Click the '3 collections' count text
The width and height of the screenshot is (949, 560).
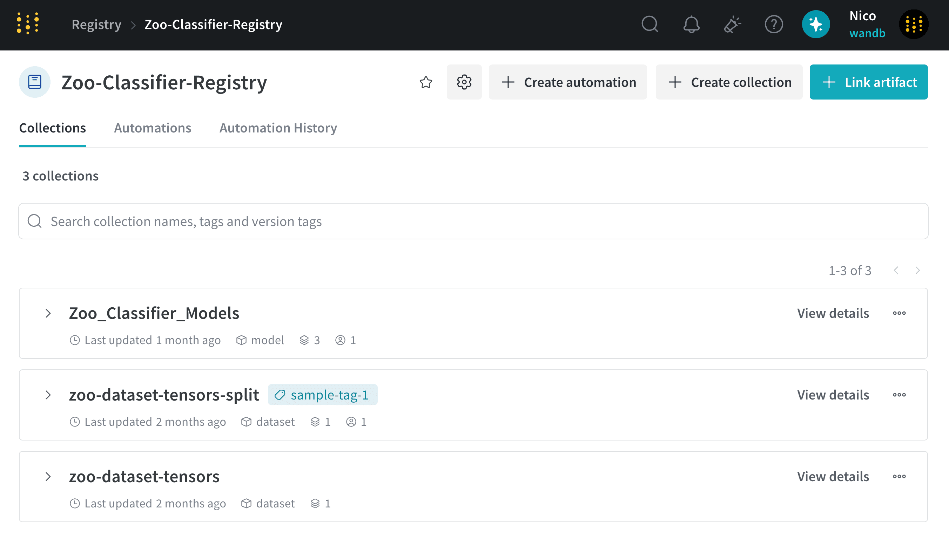click(60, 176)
